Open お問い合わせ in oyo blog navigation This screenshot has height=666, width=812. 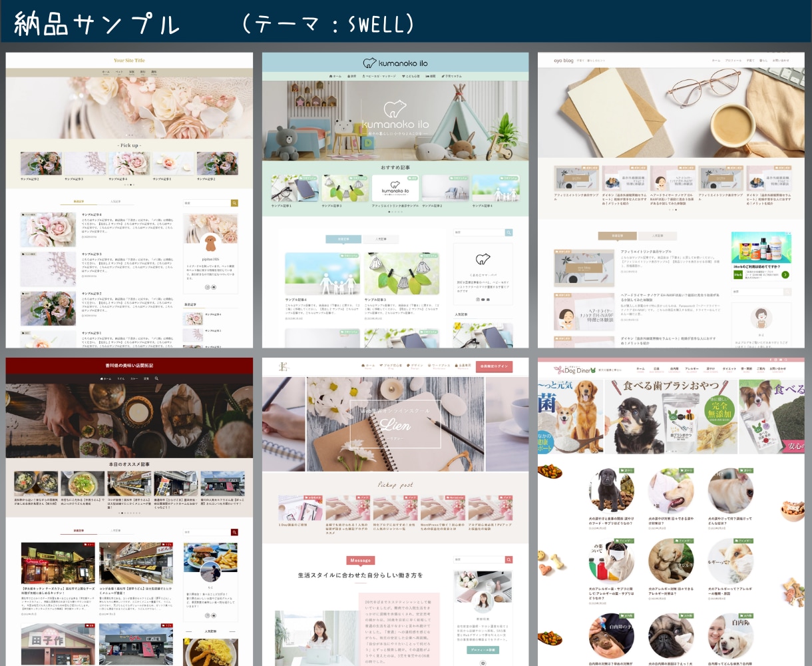(780, 61)
